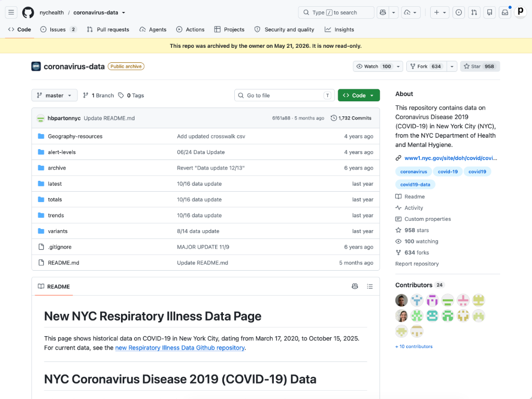Click hbpartonnyc author avatar

41,118
